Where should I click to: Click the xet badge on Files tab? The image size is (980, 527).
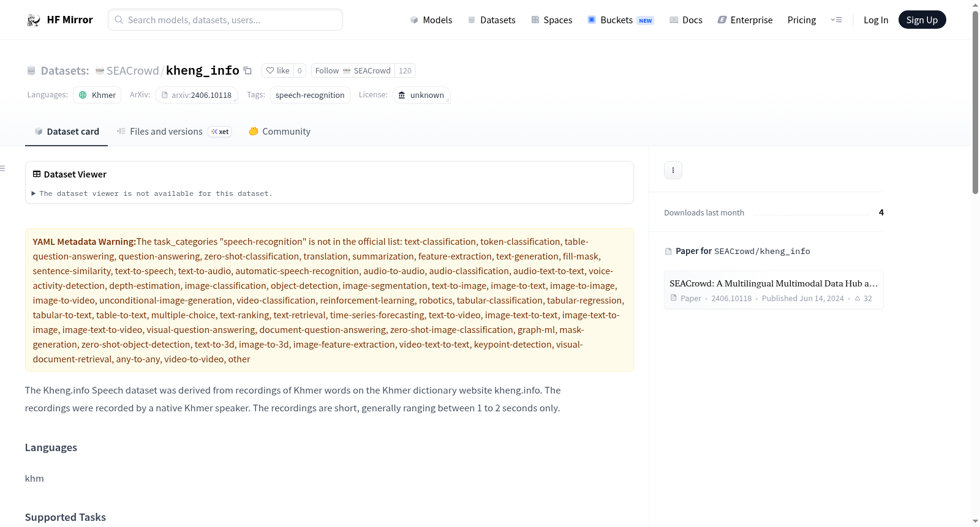tap(220, 132)
